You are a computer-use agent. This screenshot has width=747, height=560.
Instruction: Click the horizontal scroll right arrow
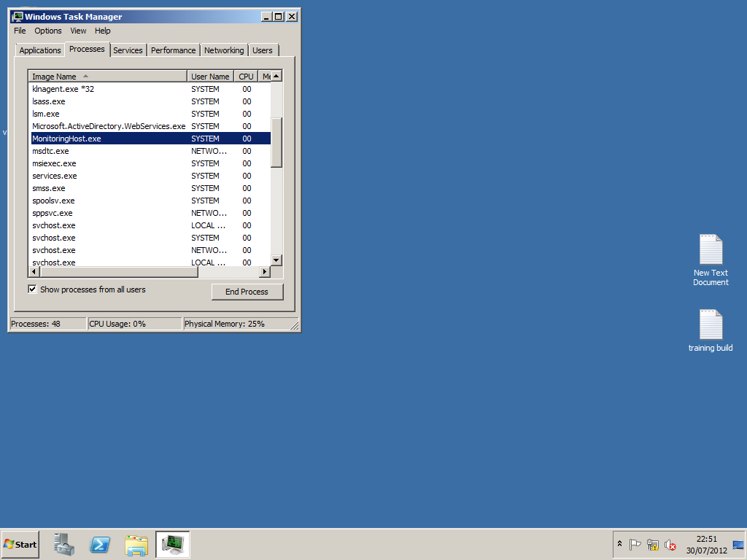coord(265,271)
